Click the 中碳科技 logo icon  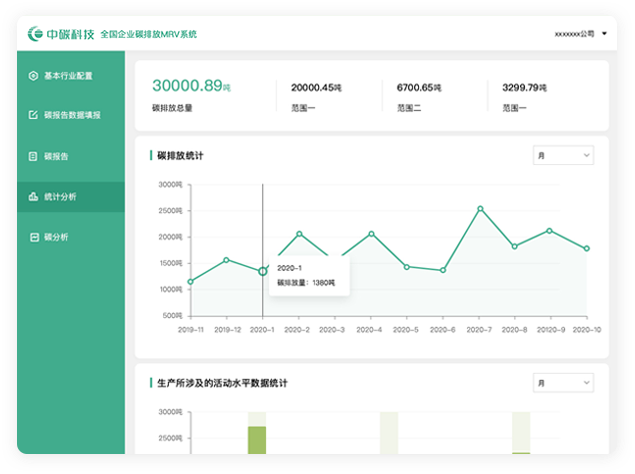(x=37, y=34)
